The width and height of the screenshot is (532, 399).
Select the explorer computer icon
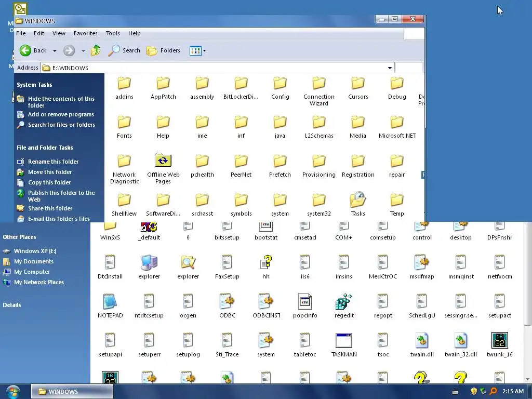tap(149, 262)
